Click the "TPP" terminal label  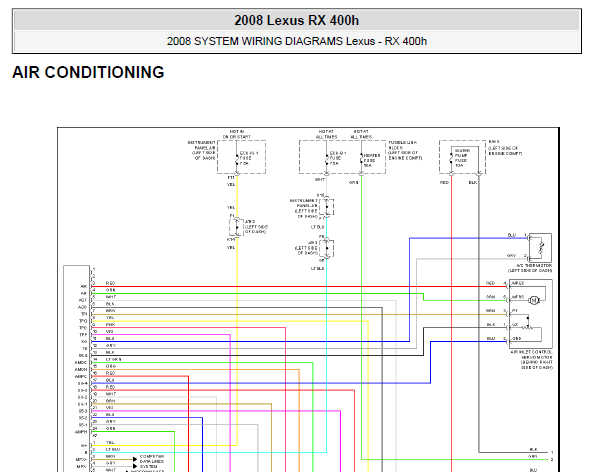tap(83, 335)
